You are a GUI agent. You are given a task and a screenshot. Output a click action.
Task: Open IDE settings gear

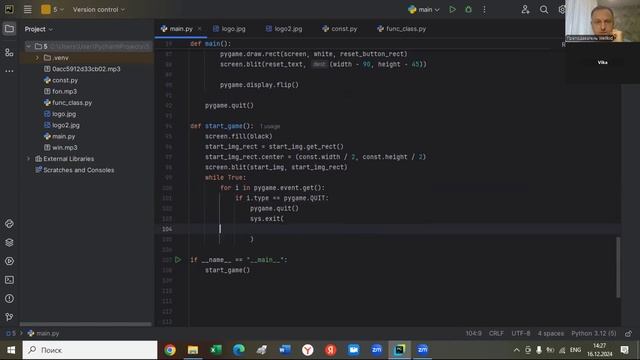pyautogui.click(x=562, y=9)
